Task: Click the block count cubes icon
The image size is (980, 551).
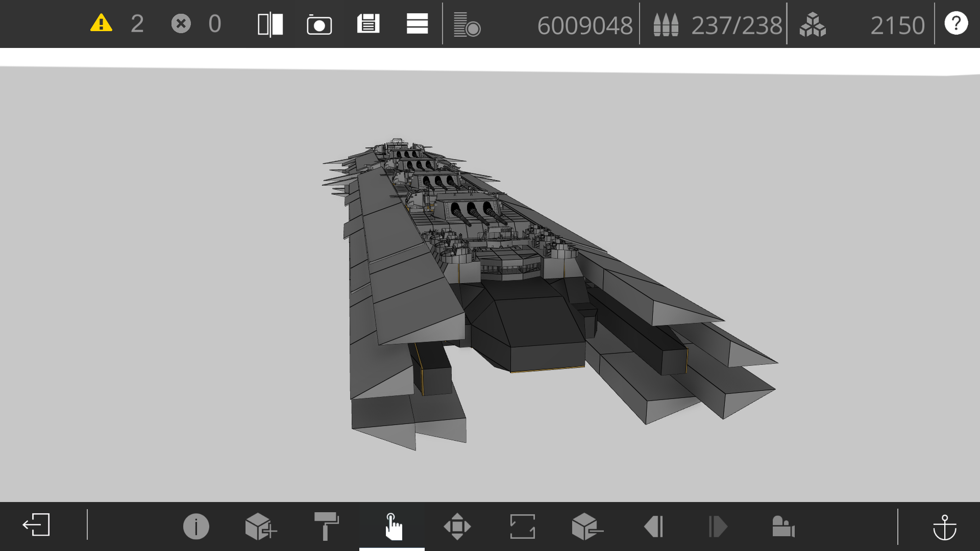Action: click(x=813, y=24)
